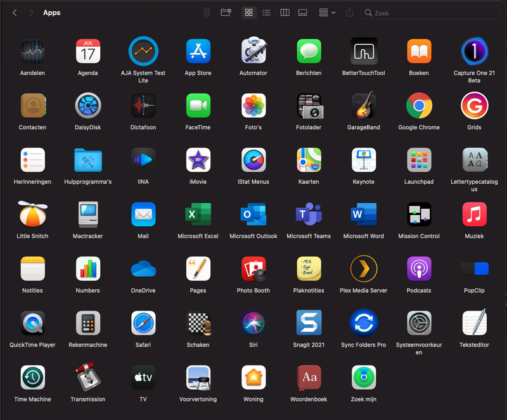Select the Keynote app icon
The width and height of the screenshot is (507, 420).
pyautogui.click(x=364, y=160)
